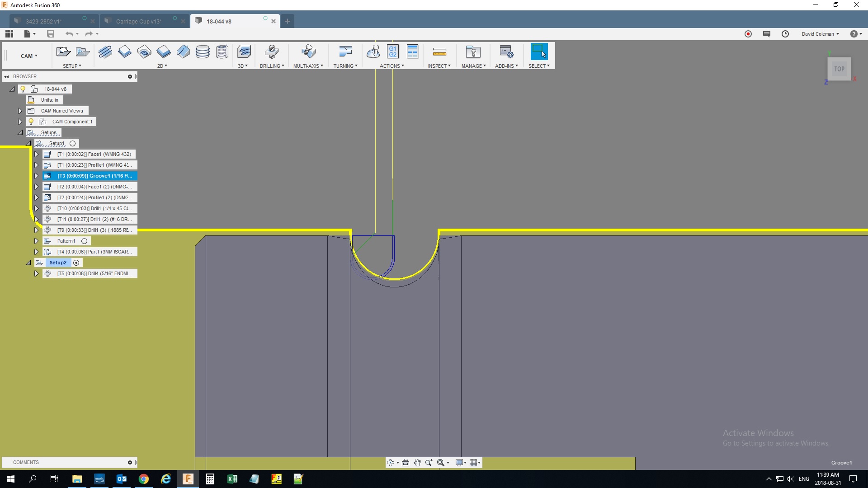Click the Measure ruler icon
The height and width of the screenshot is (488, 868).
[x=439, y=52]
